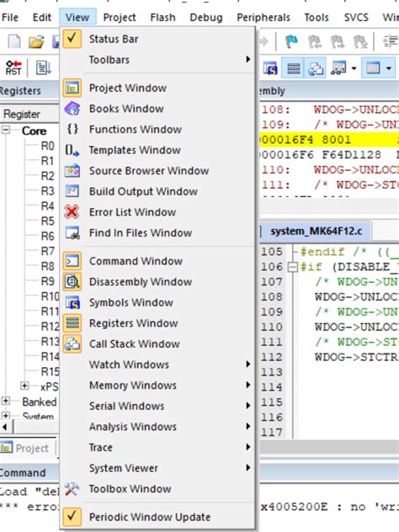Image resolution: width=399 pixels, height=532 pixels.
Task: Switch to the system_MK64F12.c tab
Action: (316, 231)
